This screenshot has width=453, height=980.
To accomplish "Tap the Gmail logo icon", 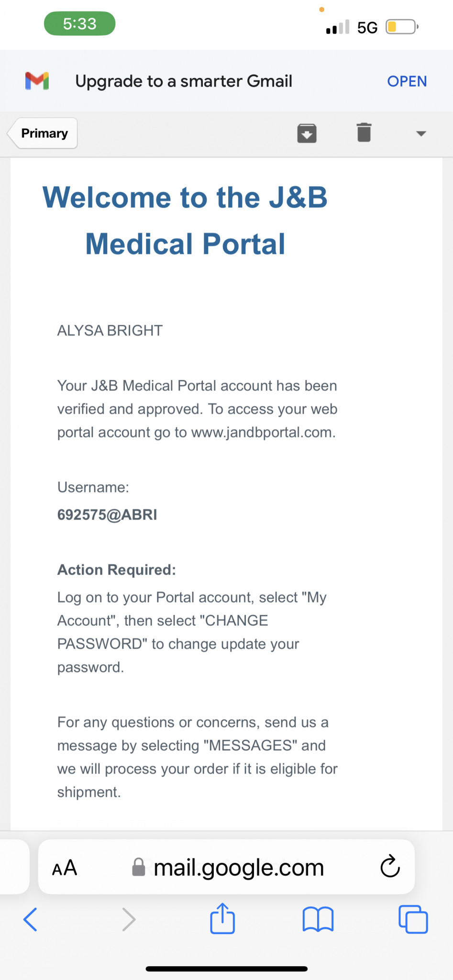I will coord(37,81).
